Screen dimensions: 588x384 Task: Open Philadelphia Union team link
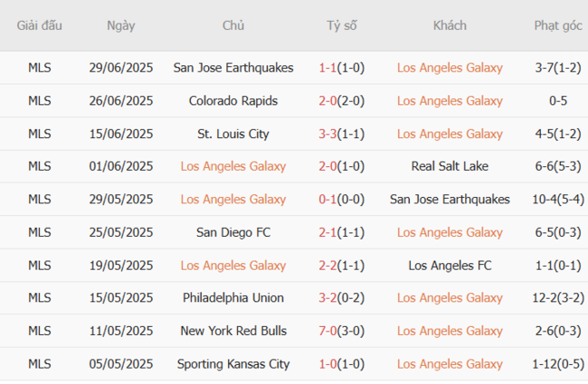tap(233, 297)
